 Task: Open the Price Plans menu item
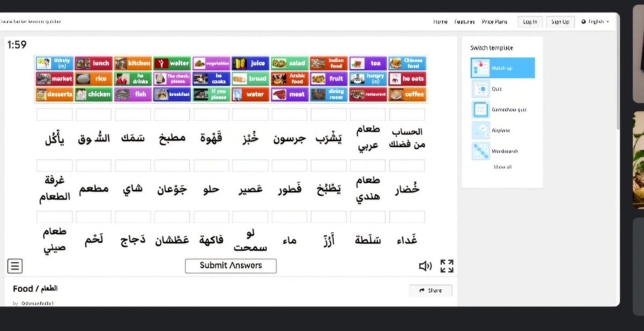coord(494,21)
